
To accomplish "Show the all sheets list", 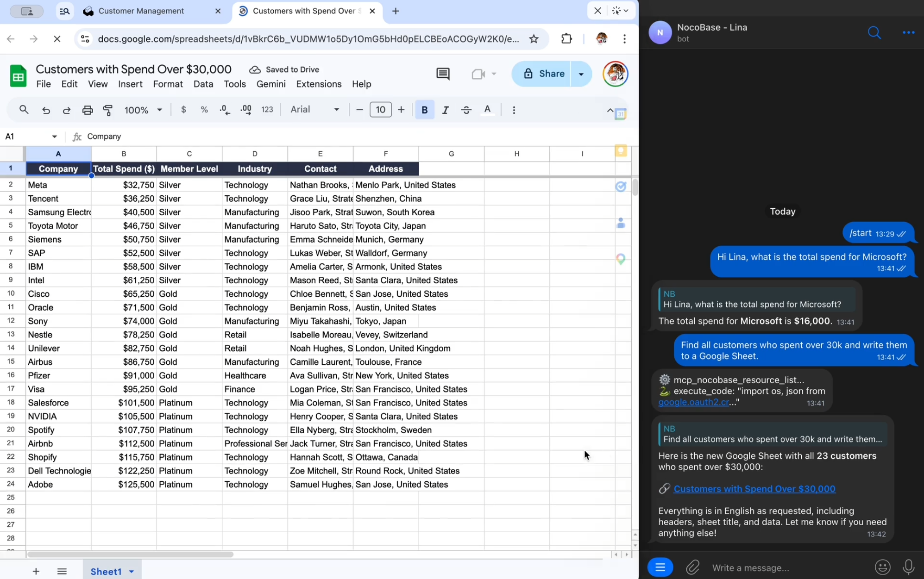I will [x=62, y=572].
